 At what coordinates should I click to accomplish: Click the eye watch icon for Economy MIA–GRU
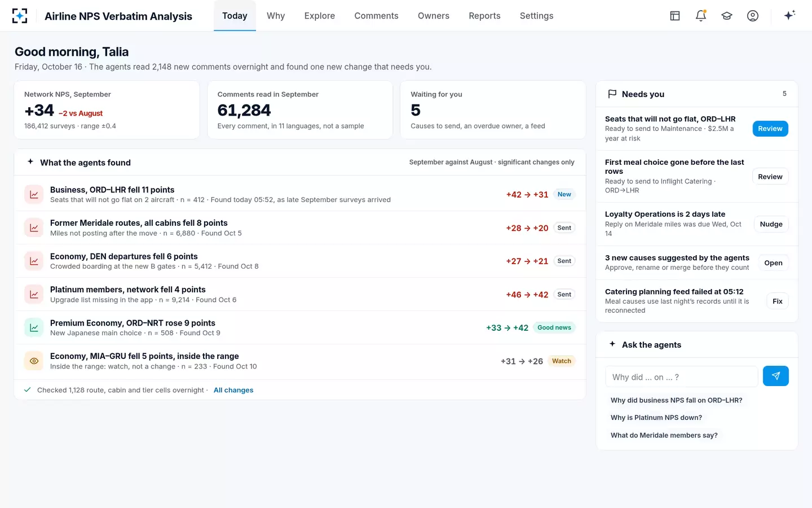tap(34, 361)
